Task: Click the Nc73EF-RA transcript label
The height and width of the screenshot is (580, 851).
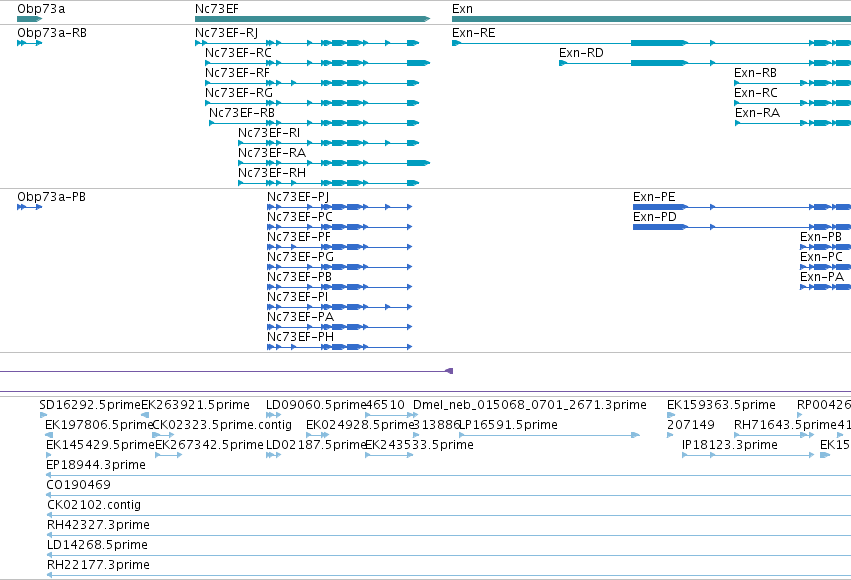Action: coord(272,153)
